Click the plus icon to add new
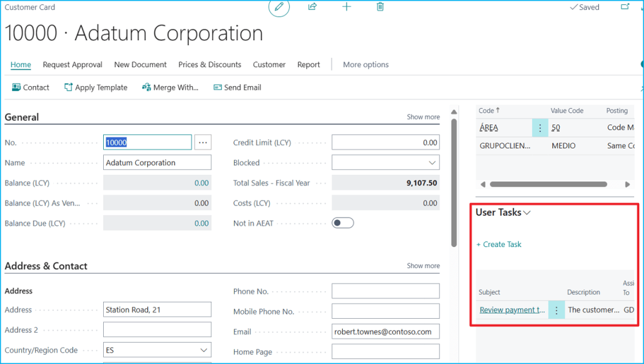Screen dimensions: 644x364 pyautogui.click(x=347, y=7)
